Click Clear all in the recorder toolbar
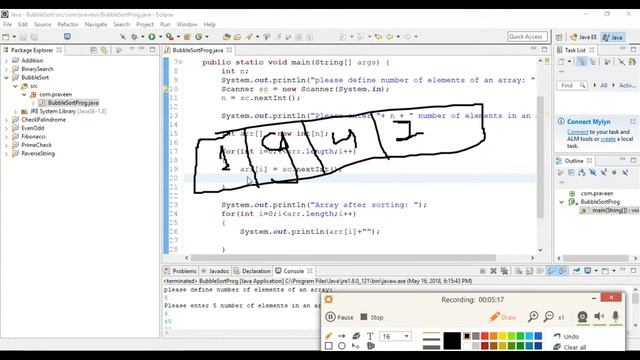The image size is (640, 360). pos(570,347)
